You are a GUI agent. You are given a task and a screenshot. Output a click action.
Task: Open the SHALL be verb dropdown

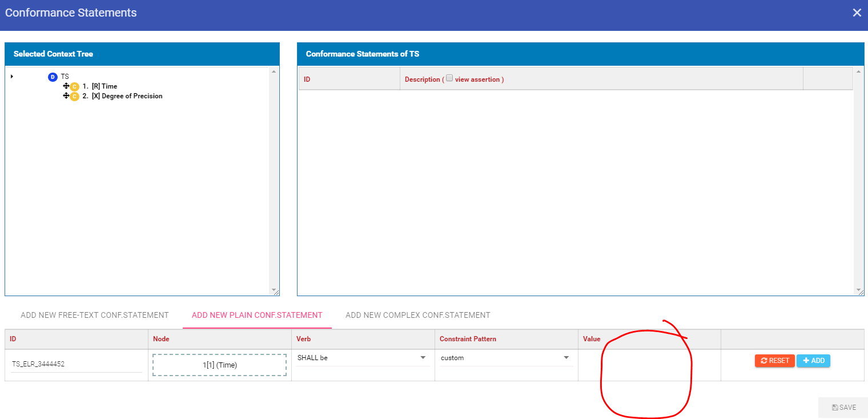pos(423,358)
